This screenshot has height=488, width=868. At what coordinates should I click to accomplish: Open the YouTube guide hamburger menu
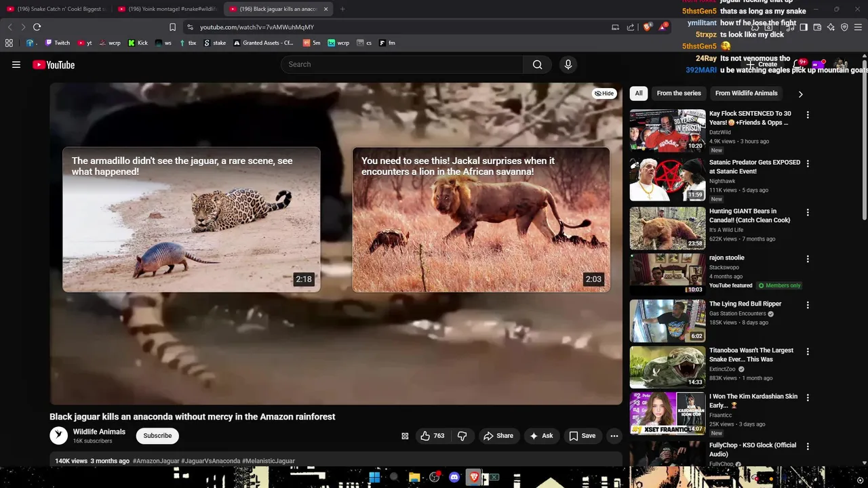(x=16, y=64)
